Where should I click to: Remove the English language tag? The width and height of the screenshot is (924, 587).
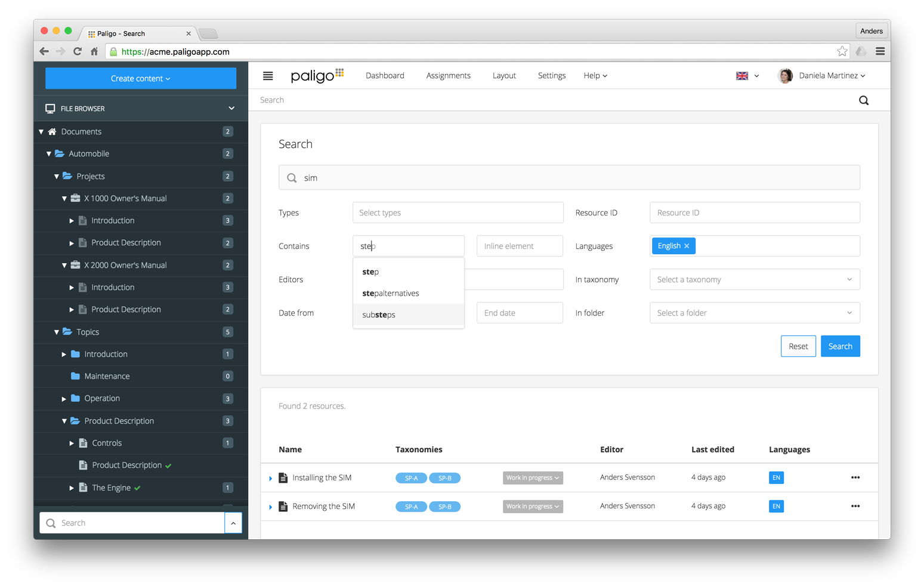687,246
